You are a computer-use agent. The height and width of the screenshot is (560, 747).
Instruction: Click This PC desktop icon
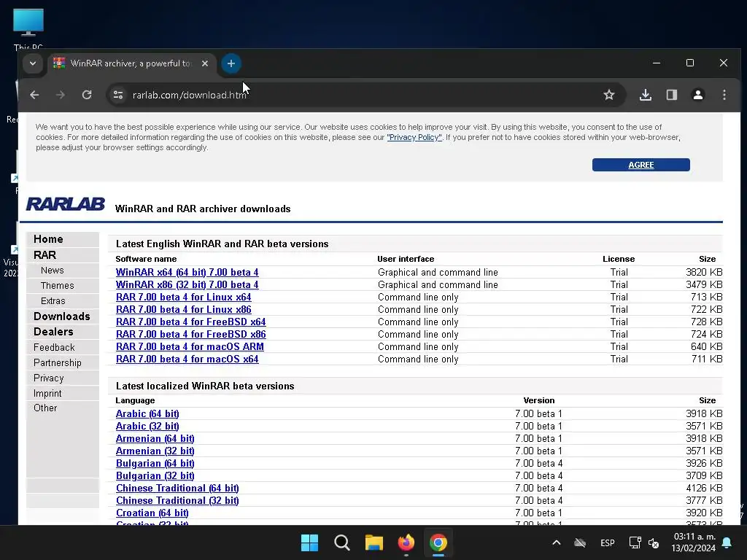click(28, 28)
